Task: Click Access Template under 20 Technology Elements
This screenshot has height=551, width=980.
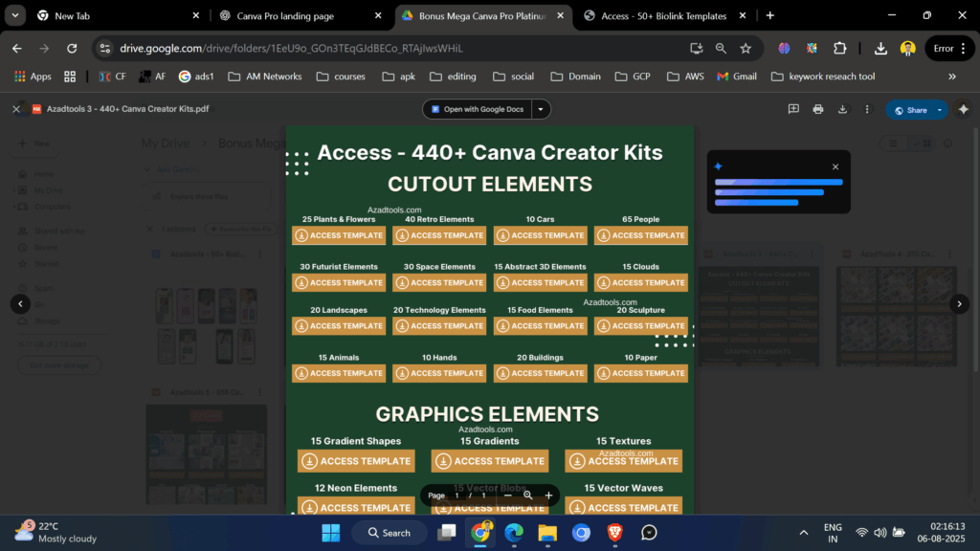Action: (439, 326)
